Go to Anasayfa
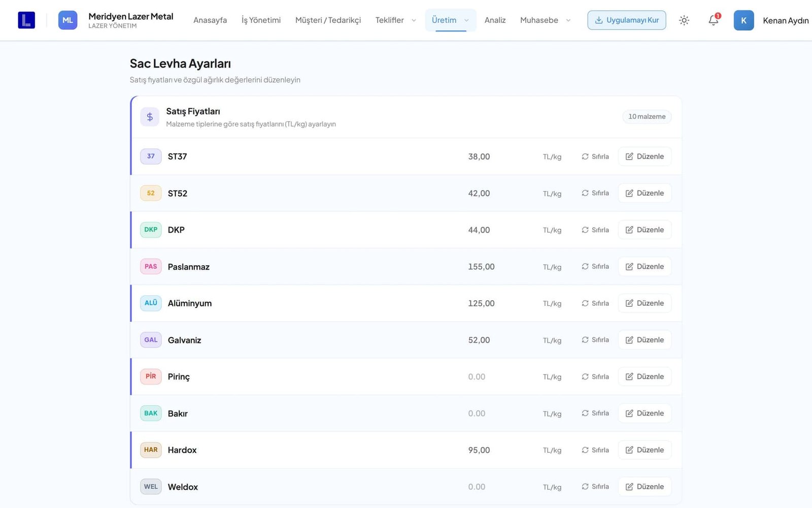The height and width of the screenshot is (508, 812). point(210,20)
